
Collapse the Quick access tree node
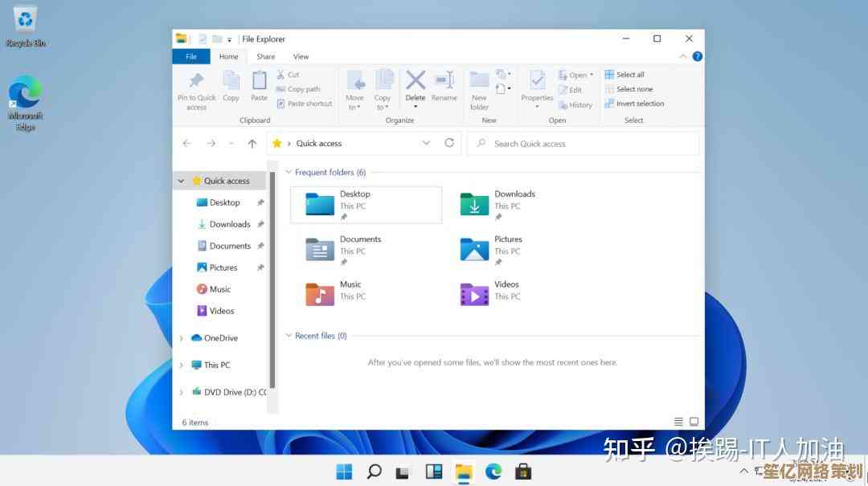(x=181, y=182)
